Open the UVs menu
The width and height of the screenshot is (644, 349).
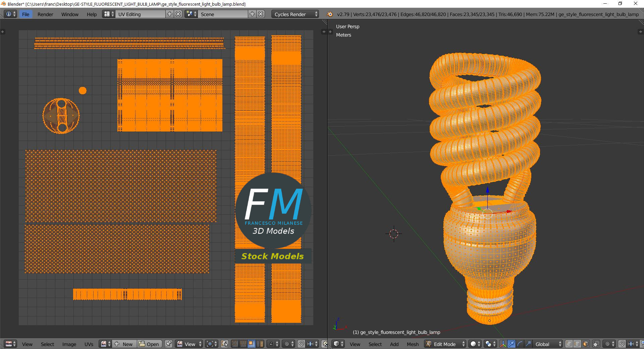click(89, 344)
